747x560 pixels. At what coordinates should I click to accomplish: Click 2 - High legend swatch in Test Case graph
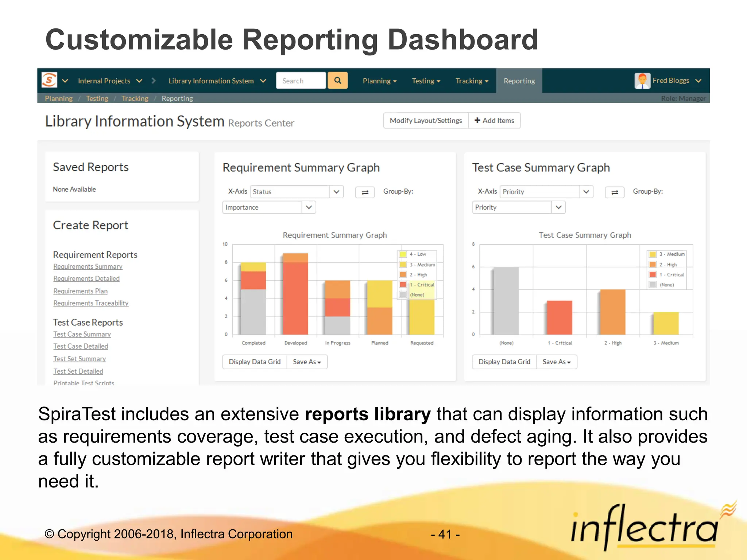click(x=653, y=264)
